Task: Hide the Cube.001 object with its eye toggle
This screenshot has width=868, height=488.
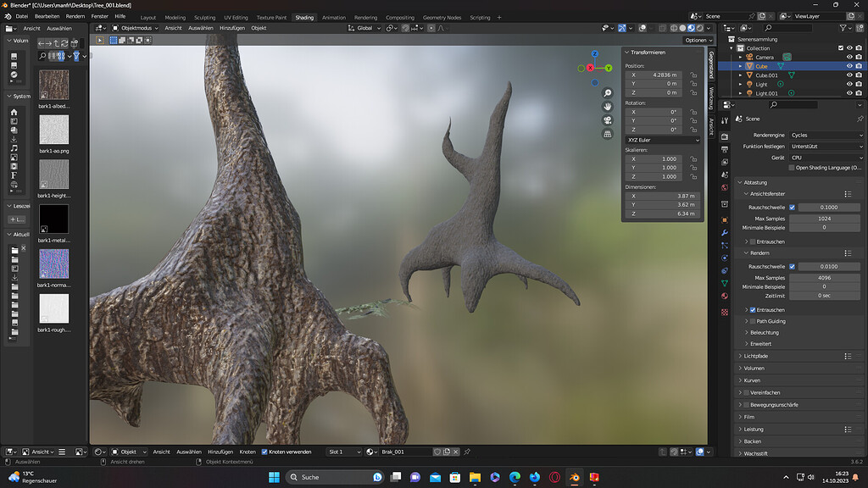Action: click(850, 75)
